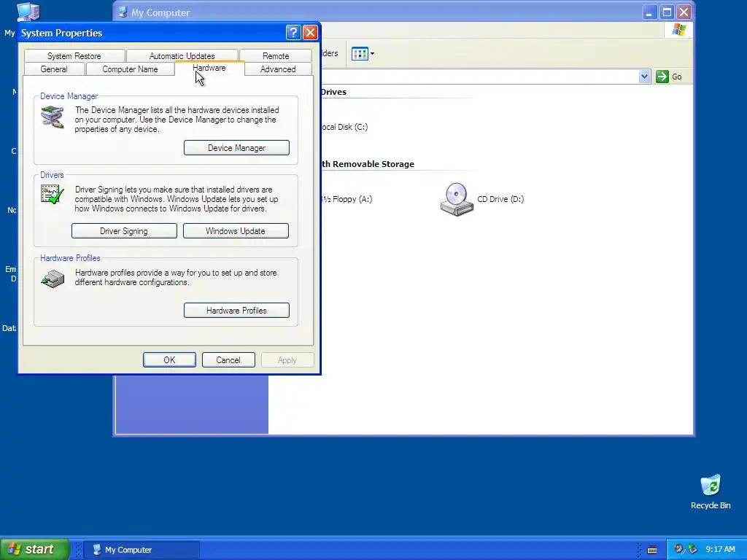Click the My Computer window title icon
The height and width of the screenshot is (560, 747).
[123, 12]
